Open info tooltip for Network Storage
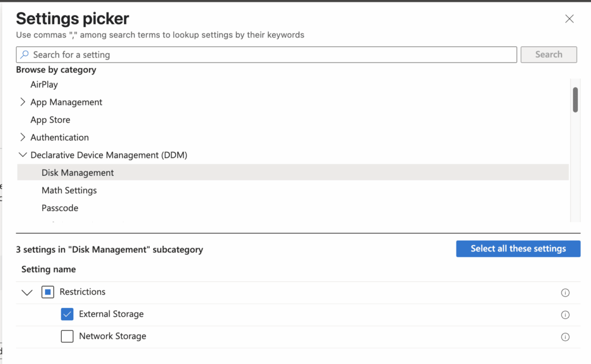591x364 pixels. (565, 336)
